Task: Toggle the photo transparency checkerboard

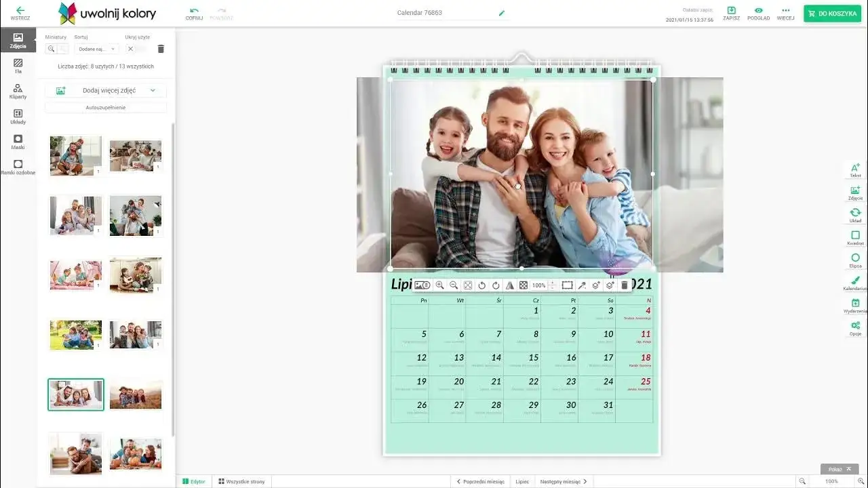Action: coord(524,285)
